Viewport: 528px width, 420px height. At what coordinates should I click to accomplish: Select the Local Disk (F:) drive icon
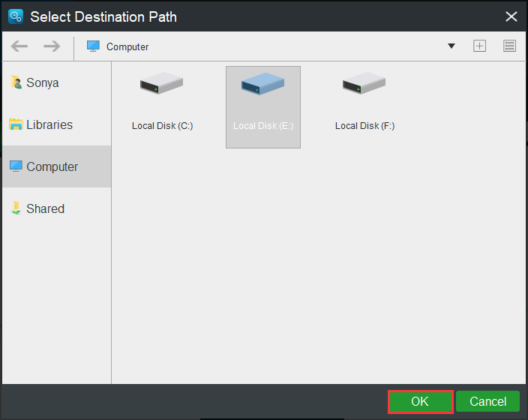[x=364, y=82]
